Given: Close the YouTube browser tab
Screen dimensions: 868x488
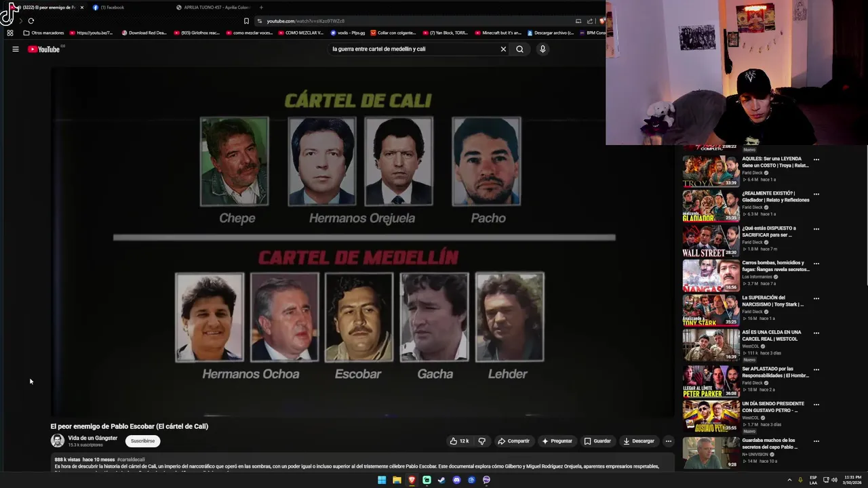Looking at the screenshot, I should pyautogui.click(x=82, y=7).
